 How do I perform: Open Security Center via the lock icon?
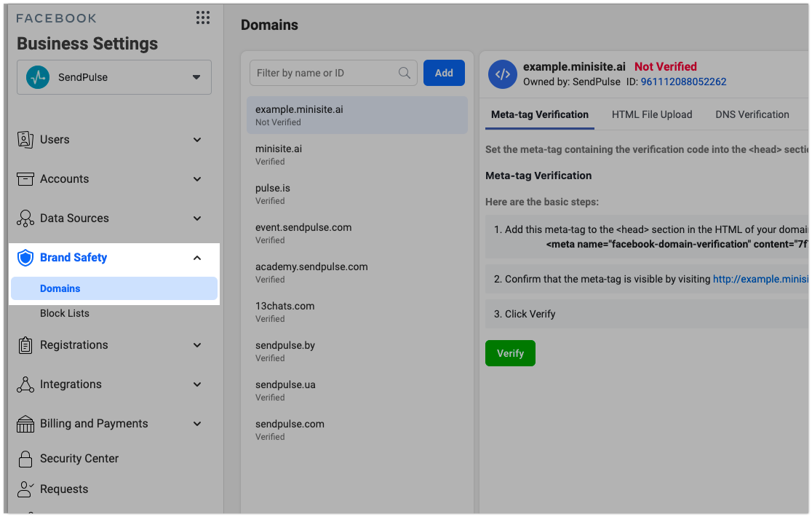pyautogui.click(x=25, y=459)
